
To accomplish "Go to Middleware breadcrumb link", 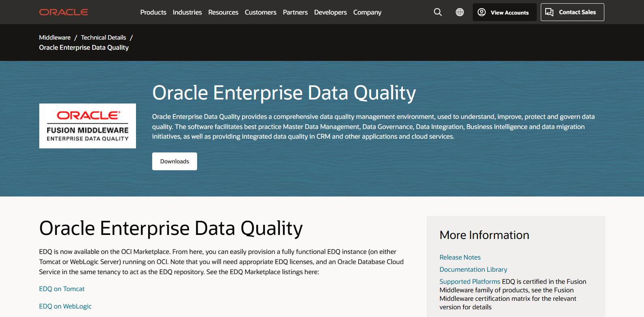I will point(55,37).
